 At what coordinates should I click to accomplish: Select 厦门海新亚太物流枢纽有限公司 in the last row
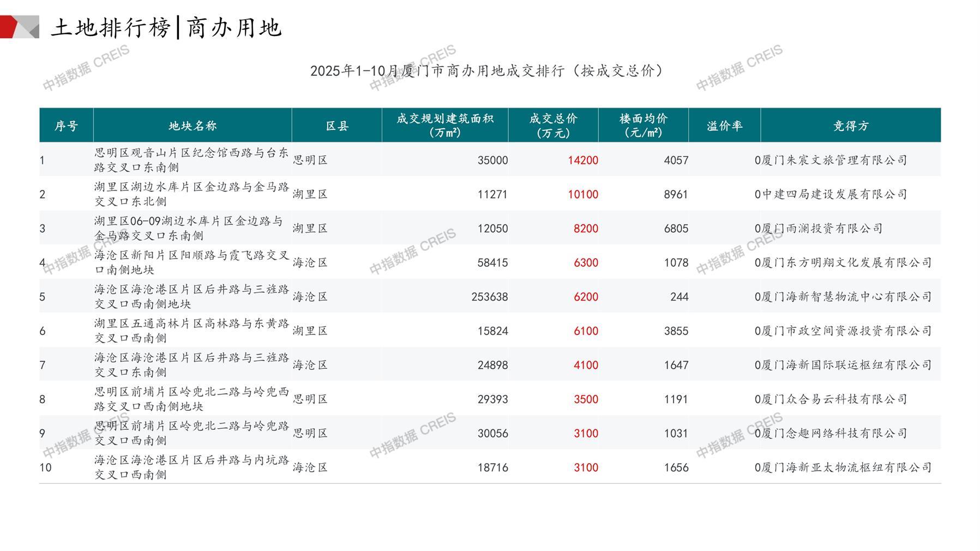click(846, 468)
